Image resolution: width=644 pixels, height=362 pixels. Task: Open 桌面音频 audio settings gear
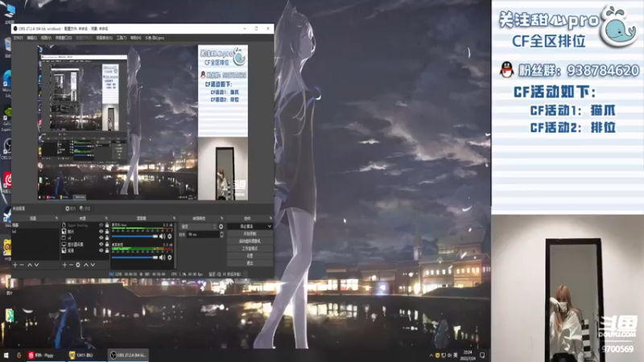pos(170,257)
